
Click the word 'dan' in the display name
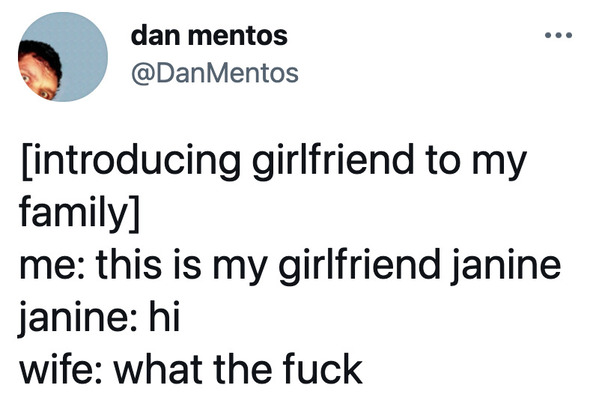click(156, 35)
